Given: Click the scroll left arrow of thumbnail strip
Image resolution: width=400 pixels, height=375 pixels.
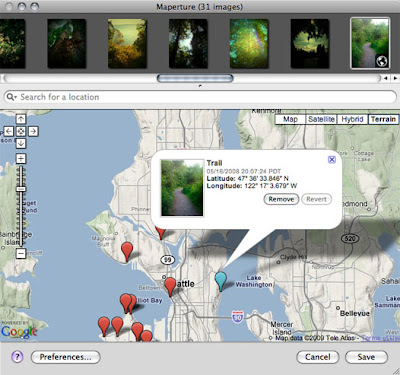Looking at the screenshot, I should (386, 78).
